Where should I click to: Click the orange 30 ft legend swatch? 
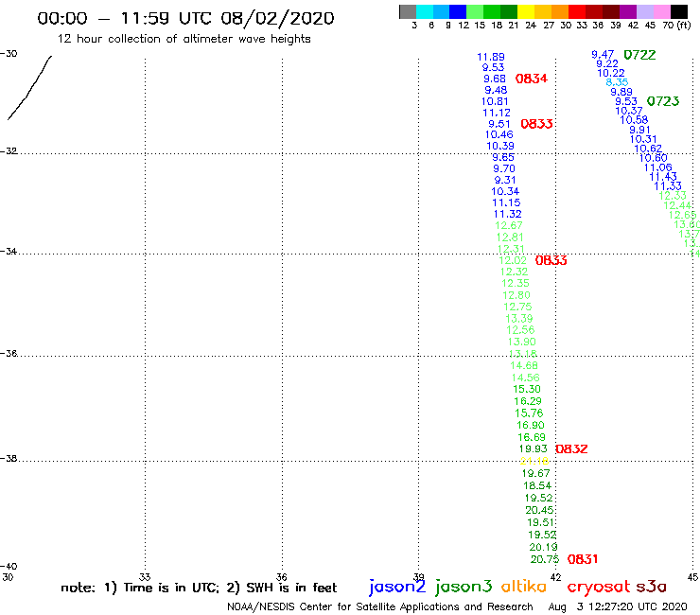tap(560, 11)
